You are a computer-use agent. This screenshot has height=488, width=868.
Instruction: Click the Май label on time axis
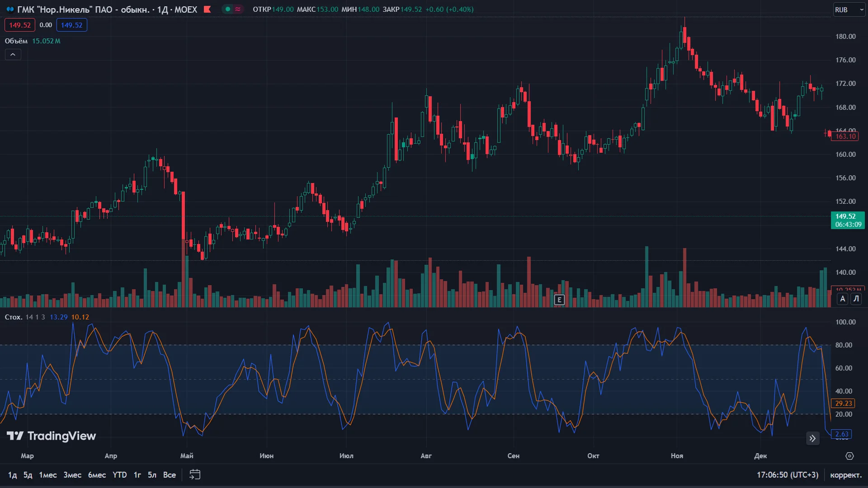(187, 456)
